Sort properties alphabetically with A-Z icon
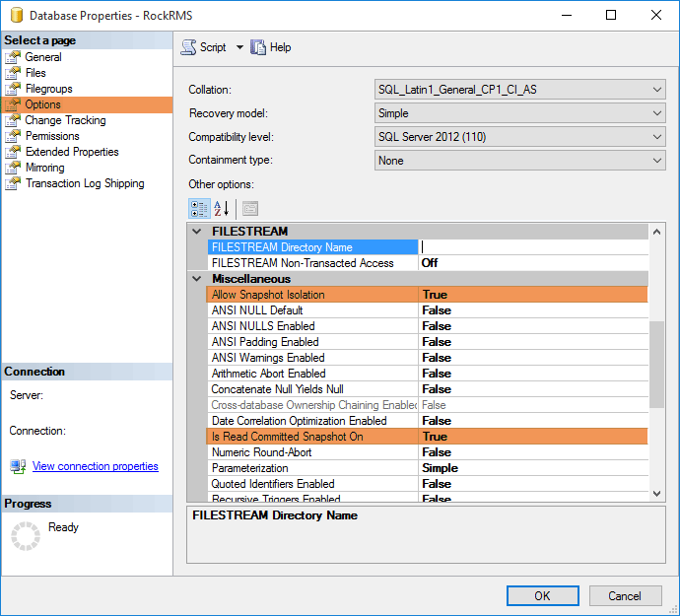 pyautogui.click(x=221, y=209)
